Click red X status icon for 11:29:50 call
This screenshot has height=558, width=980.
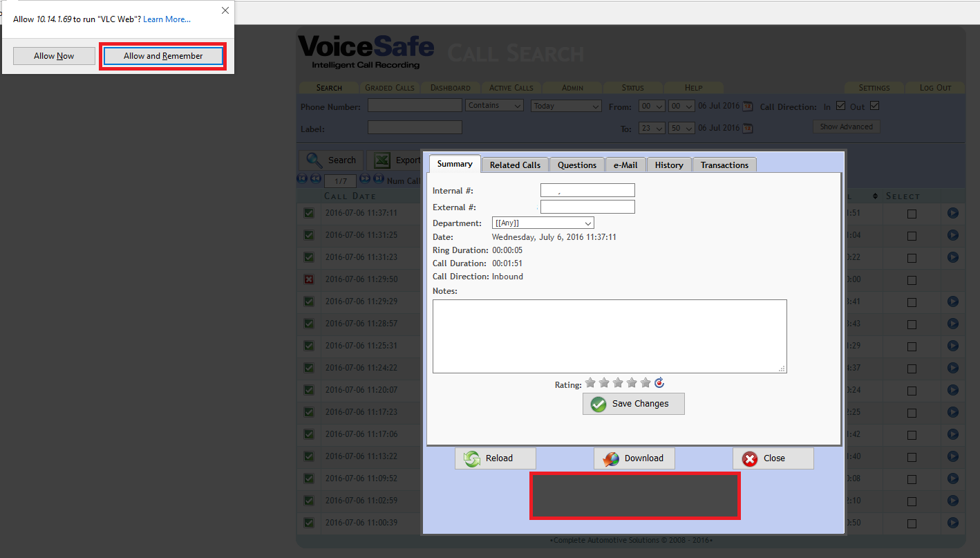[x=309, y=279]
